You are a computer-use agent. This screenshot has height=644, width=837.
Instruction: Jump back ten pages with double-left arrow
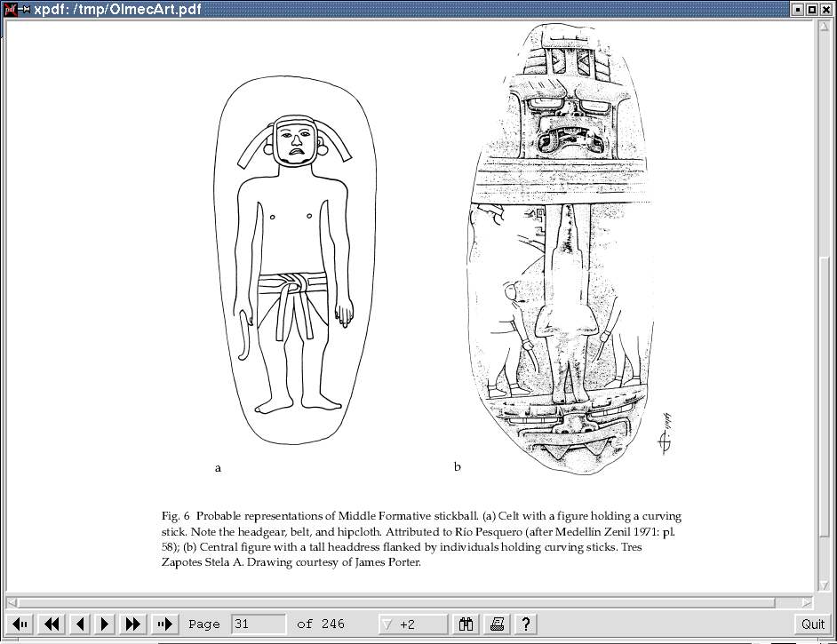pos(52,624)
